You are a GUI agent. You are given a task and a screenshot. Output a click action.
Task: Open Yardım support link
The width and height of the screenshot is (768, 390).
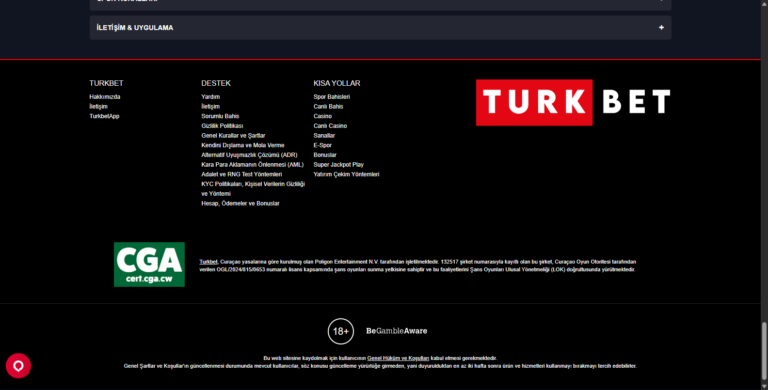(x=211, y=97)
